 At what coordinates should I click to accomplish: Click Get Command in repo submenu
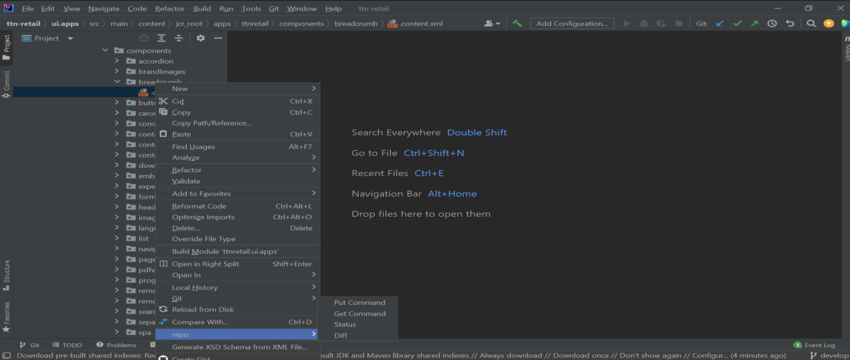359,313
